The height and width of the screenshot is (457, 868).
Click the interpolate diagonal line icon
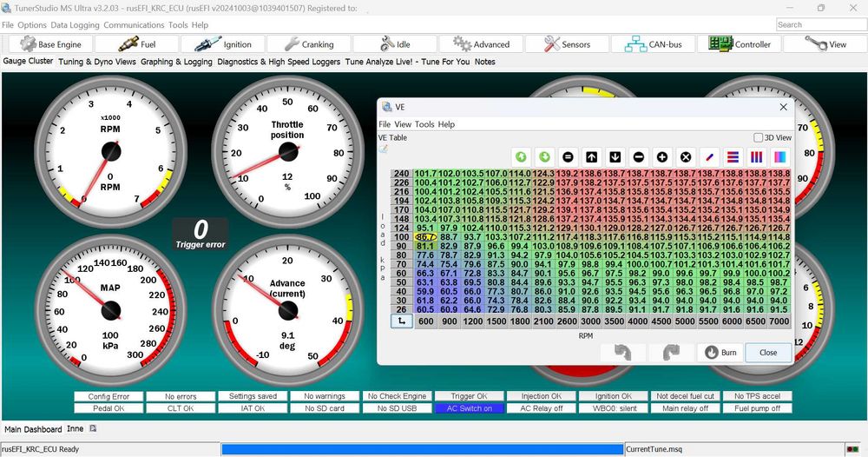709,157
